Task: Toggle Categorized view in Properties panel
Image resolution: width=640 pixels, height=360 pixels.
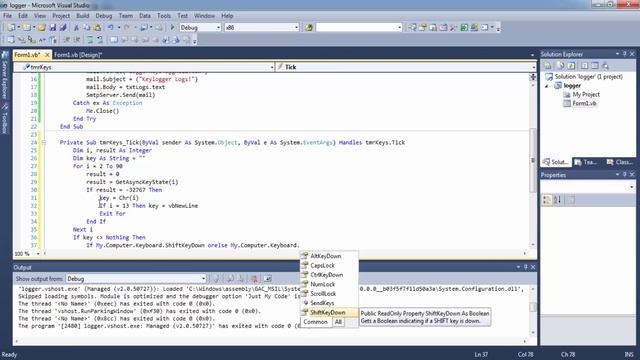Action: pos(547,200)
